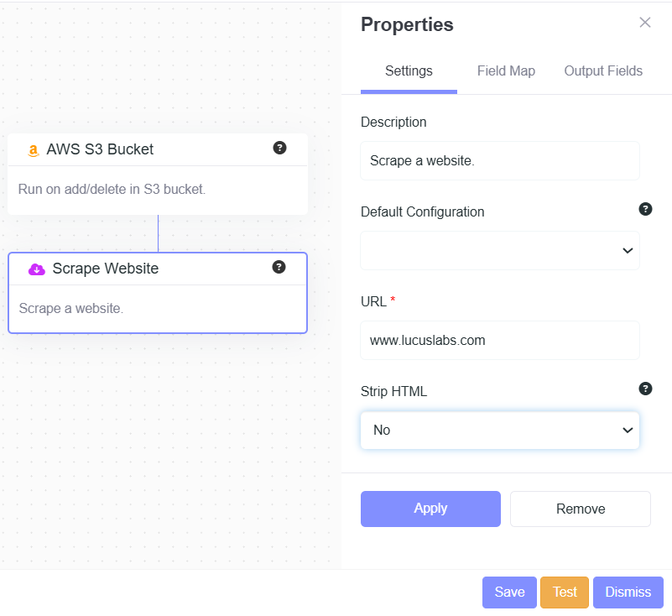Expand the Strip HTML dropdown

pyautogui.click(x=500, y=430)
